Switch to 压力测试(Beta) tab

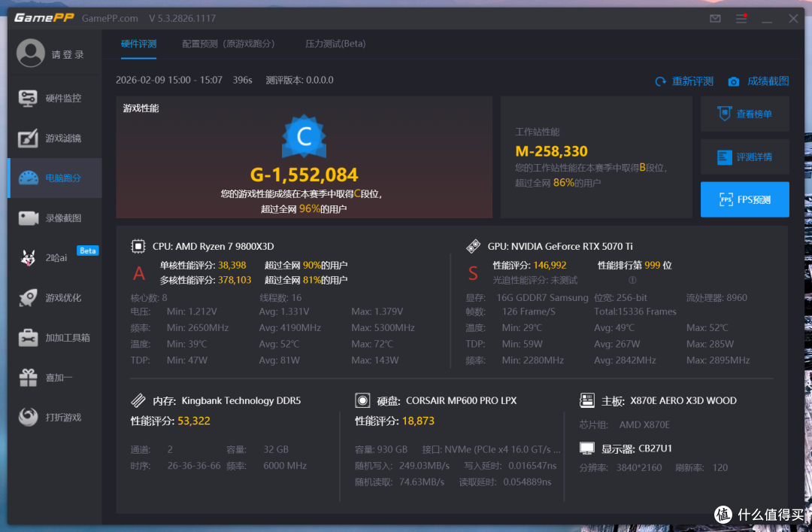pyautogui.click(x=335, y=44)
